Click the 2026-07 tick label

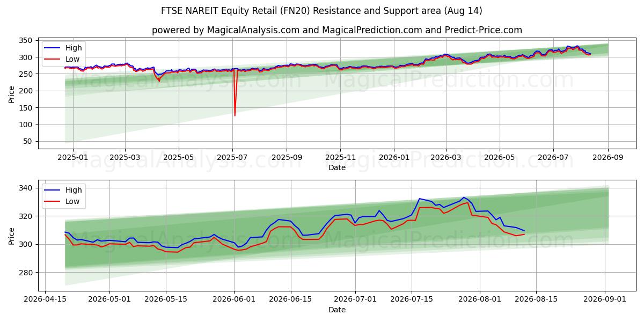pyautogui.click(x=553, y=158)
